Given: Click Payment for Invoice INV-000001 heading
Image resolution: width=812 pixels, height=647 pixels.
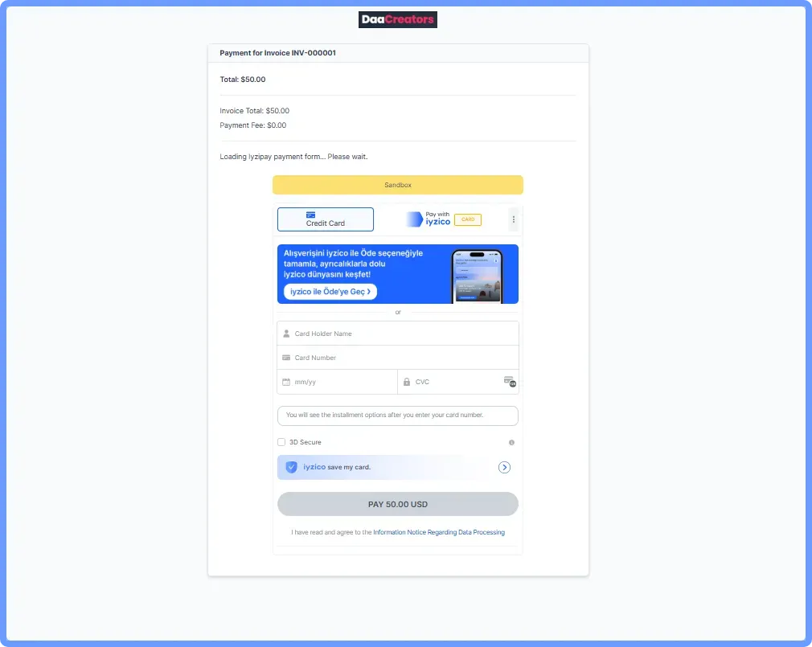Looking at the screenshot, I should pyautogui.click(x=277, y=53).
